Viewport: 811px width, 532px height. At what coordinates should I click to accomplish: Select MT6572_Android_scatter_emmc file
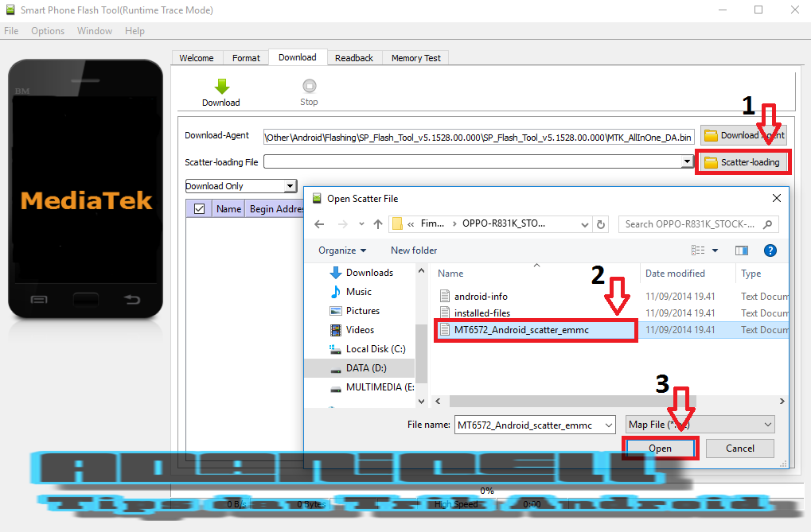[536, 330]
